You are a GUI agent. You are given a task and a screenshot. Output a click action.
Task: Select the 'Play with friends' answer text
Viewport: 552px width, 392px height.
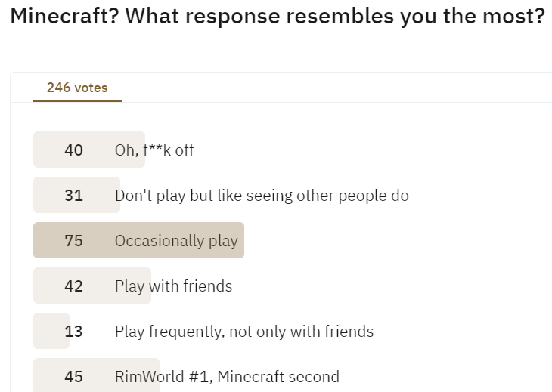[174, 286]
